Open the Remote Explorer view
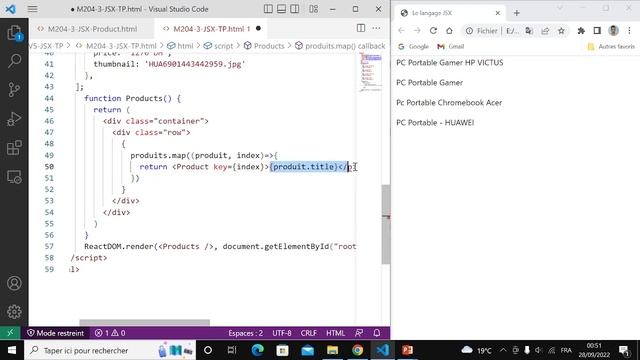 coord(14,177)
